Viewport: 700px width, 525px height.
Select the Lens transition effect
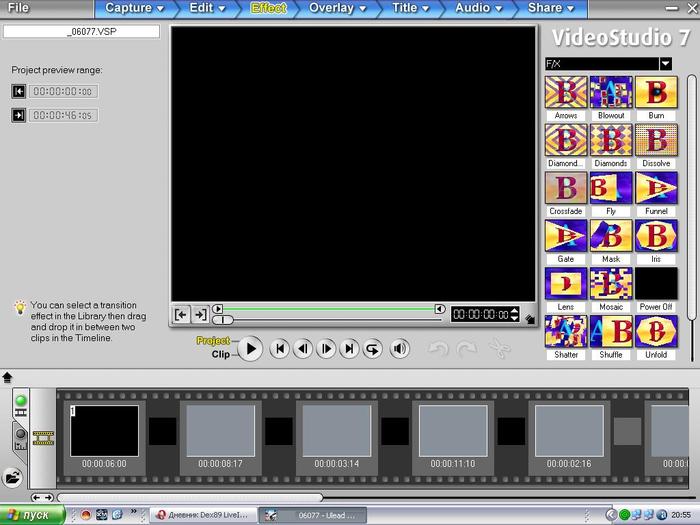[566, 283]
